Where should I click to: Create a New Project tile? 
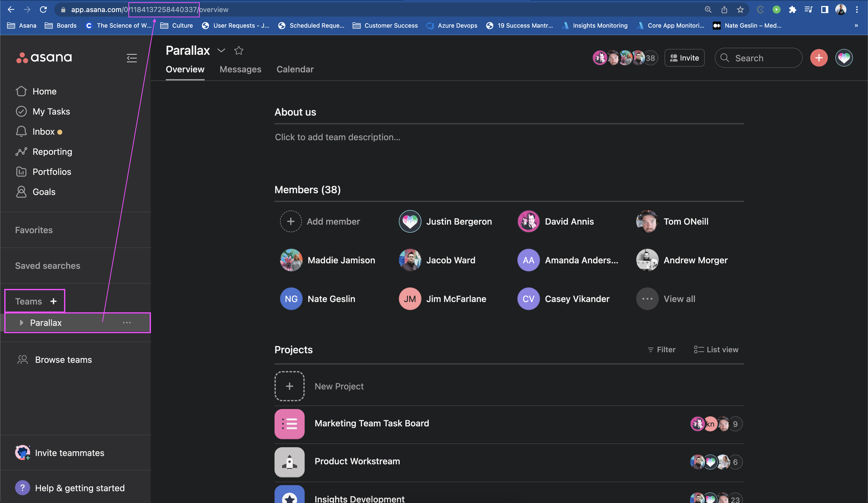pyautogui.click(x=289, y=386)
